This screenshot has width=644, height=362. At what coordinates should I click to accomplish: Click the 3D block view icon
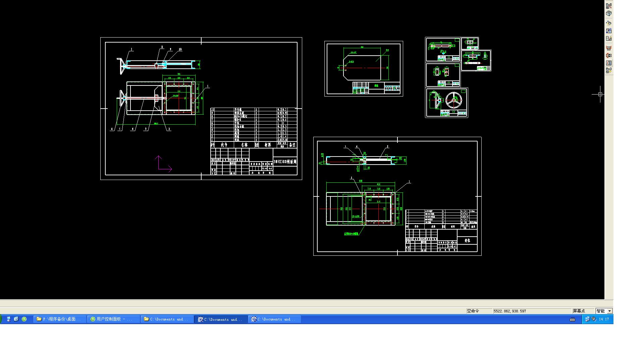[609, 13]
